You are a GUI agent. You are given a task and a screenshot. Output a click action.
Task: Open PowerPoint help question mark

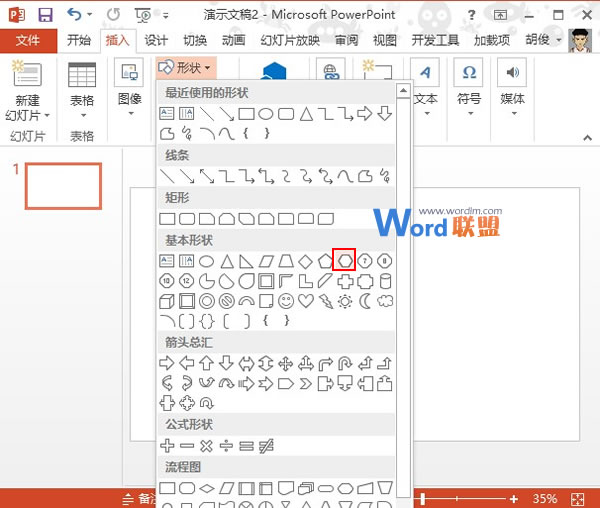[x=471, y=15]
